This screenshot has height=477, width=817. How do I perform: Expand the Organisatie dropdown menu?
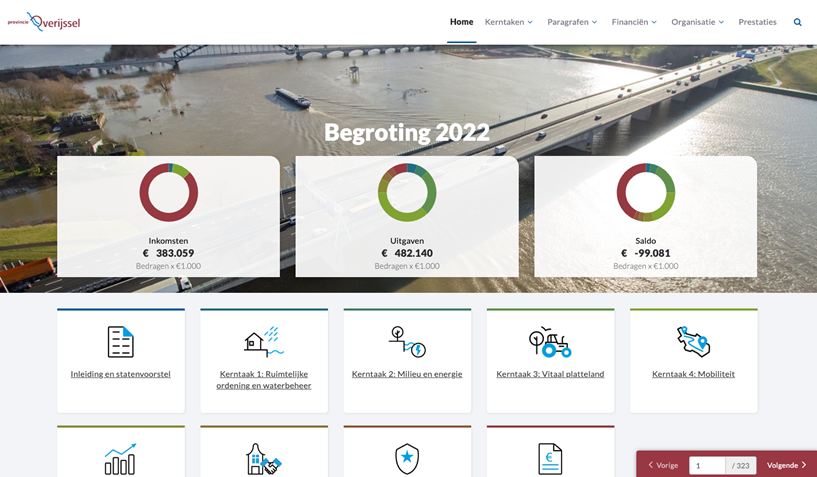coord(698,22)
